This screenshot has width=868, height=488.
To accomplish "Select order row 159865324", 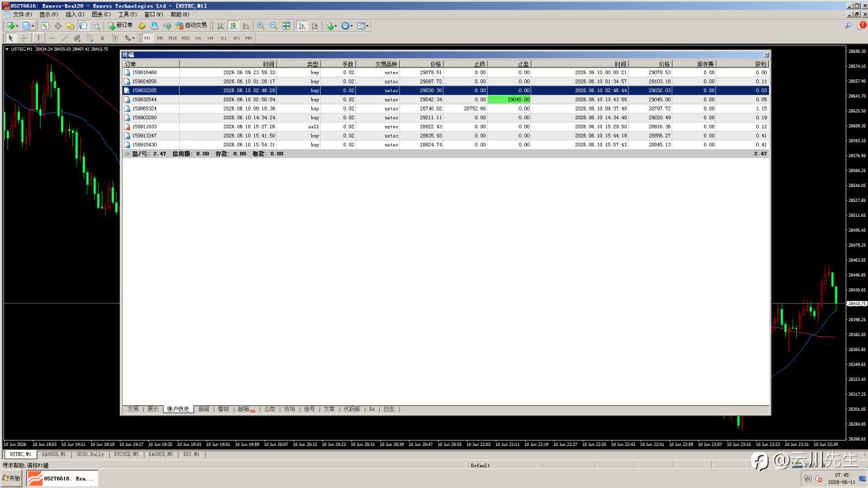I will pos(446,108).
